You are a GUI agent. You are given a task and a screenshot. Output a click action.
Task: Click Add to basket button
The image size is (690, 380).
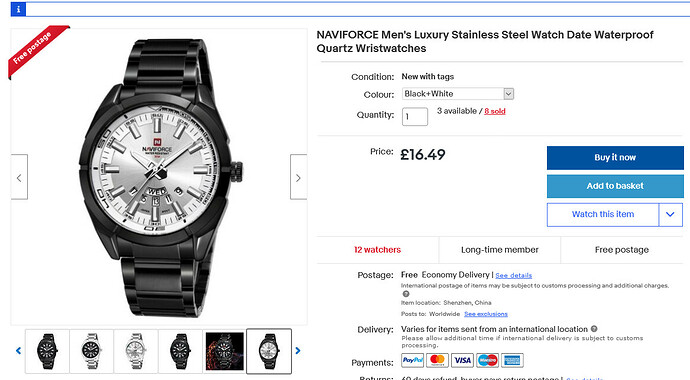[615, 186]
